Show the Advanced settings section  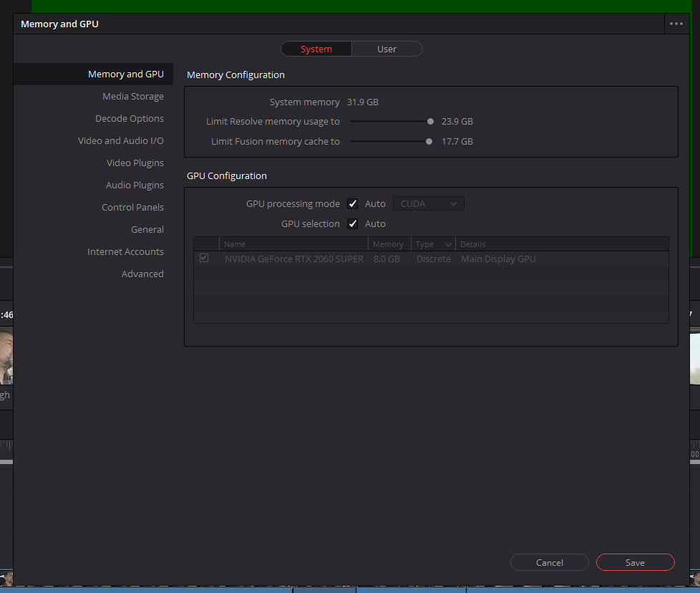pyautogui.click(x=142, y=274)
